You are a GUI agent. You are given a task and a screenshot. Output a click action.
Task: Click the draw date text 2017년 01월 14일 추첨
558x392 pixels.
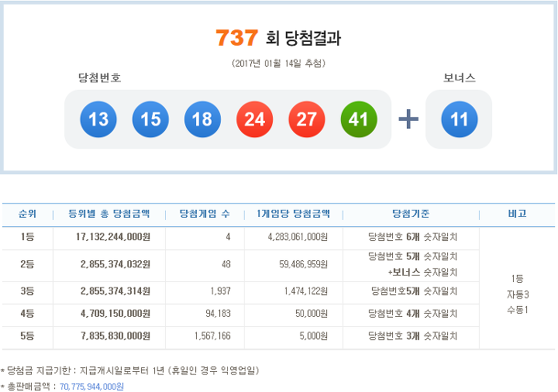[278, 64]
